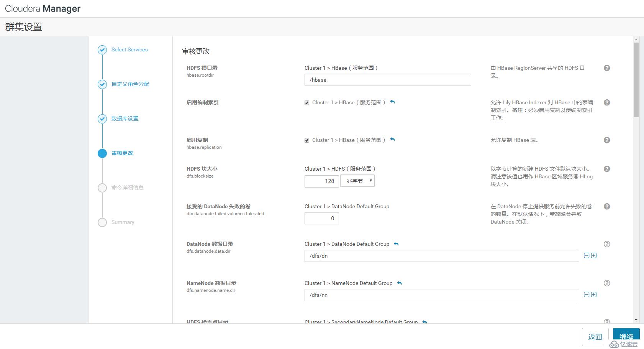644x349 pixels.
Task: Click the dfs.namenode.name.dir property name
Action: coord(211,290)
